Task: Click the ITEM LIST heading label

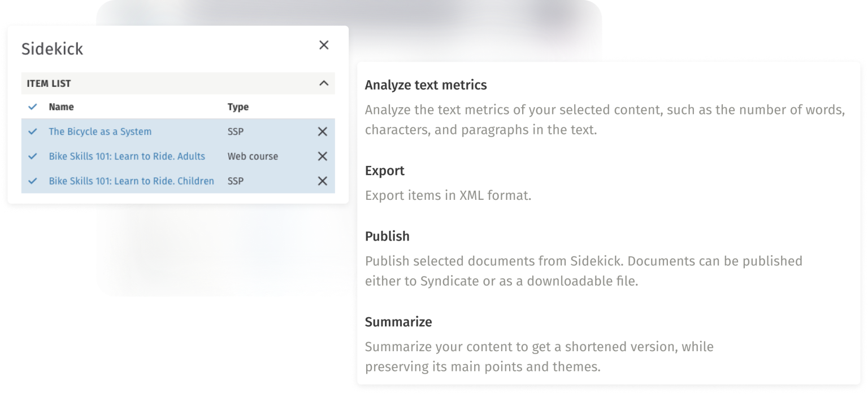Action: point(49,84)
